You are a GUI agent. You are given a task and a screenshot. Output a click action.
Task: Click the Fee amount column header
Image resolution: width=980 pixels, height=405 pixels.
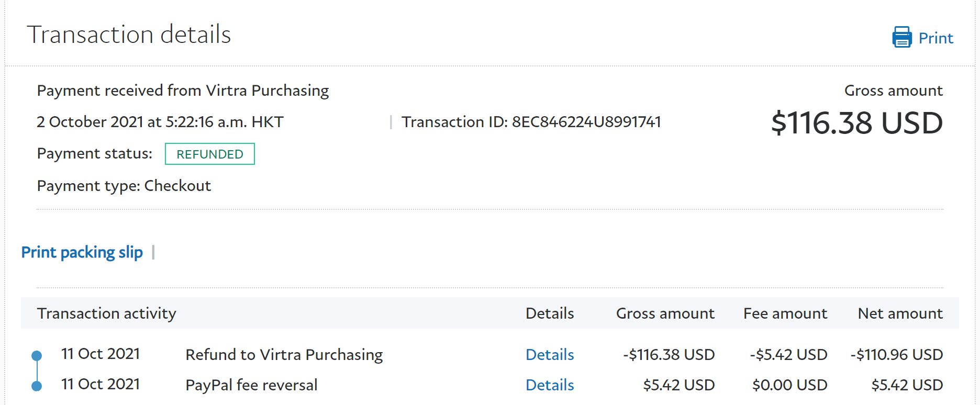785,313
